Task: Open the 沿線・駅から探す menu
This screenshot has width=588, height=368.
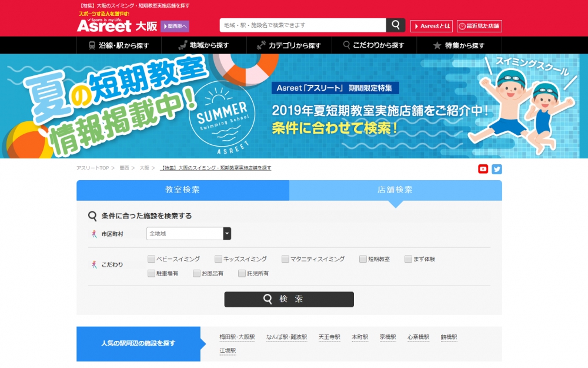Action: pyautogui.click(x=119, y=45)
